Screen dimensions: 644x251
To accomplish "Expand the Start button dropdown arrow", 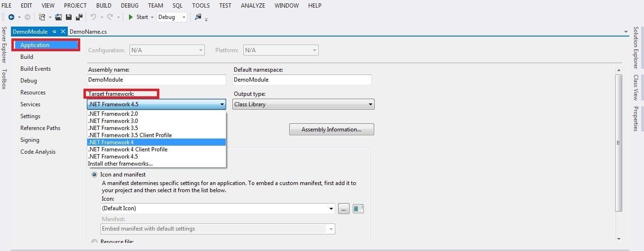I will 152,17.
